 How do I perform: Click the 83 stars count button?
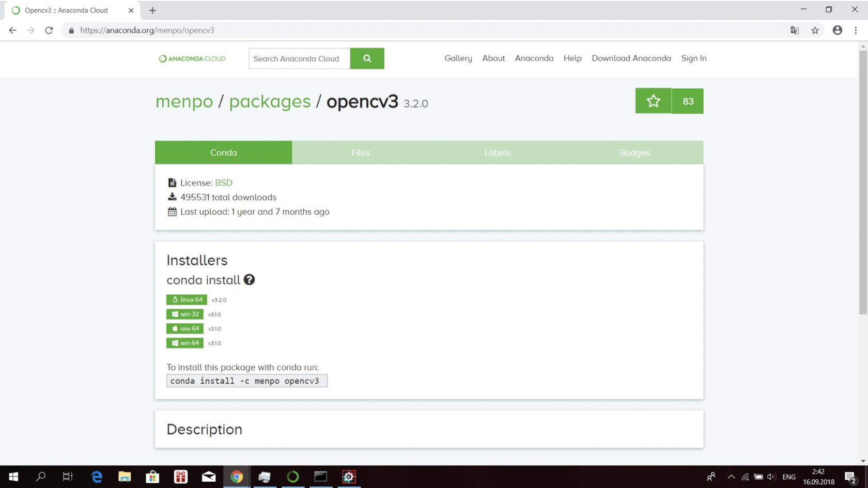688,101
